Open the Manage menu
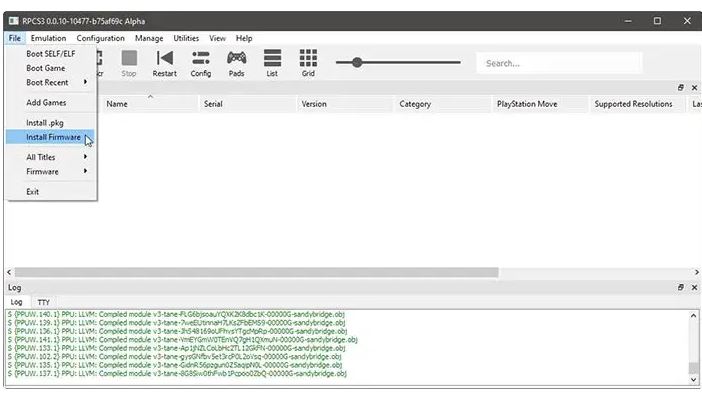This screenshot has width=702, height=403. (x=149, y=38)
